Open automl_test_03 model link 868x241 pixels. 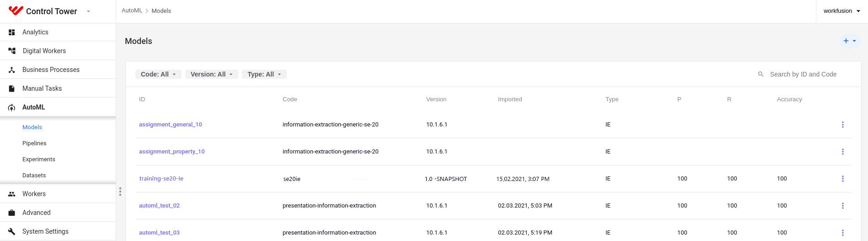[159, 233]
